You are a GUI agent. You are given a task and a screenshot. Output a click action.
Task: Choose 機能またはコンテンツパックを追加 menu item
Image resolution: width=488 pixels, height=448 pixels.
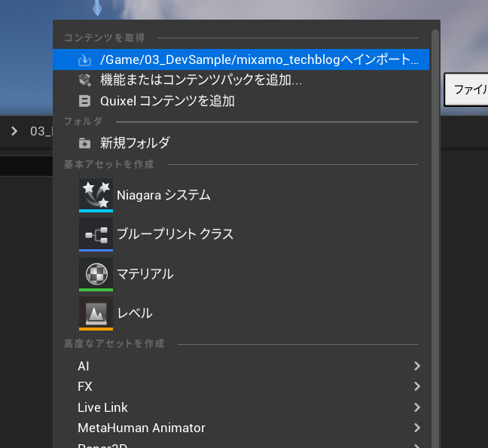point(201,80)
